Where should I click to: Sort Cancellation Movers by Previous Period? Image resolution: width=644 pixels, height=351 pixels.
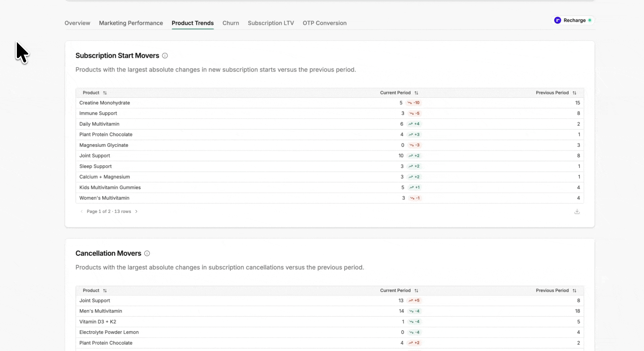tap(574, 291)
